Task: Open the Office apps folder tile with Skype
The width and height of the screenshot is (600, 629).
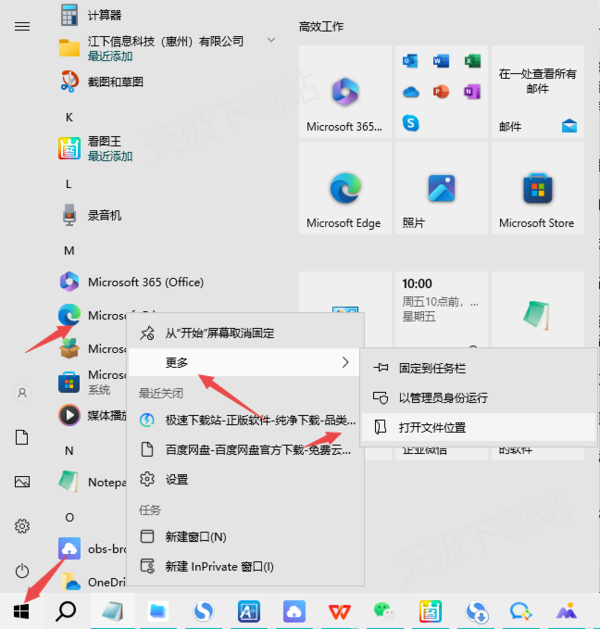Action: coord(441,91)
